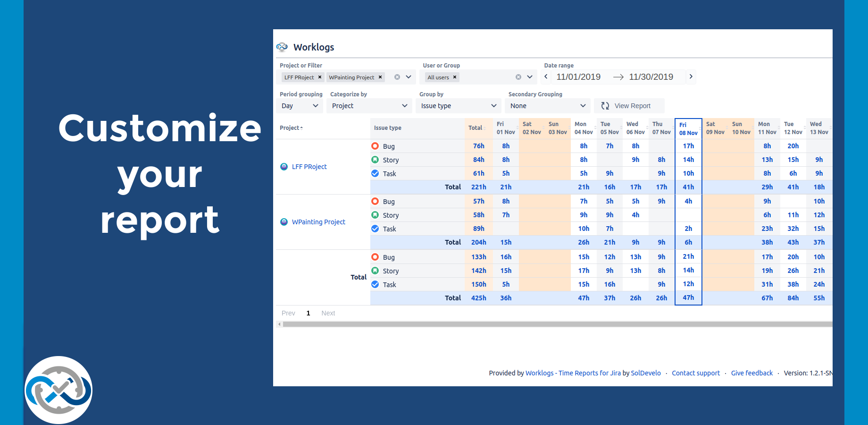Viewport: 868px width, 425px height.
Task: Edit start date 11/01/2019
Action: [x=578, y=77]
